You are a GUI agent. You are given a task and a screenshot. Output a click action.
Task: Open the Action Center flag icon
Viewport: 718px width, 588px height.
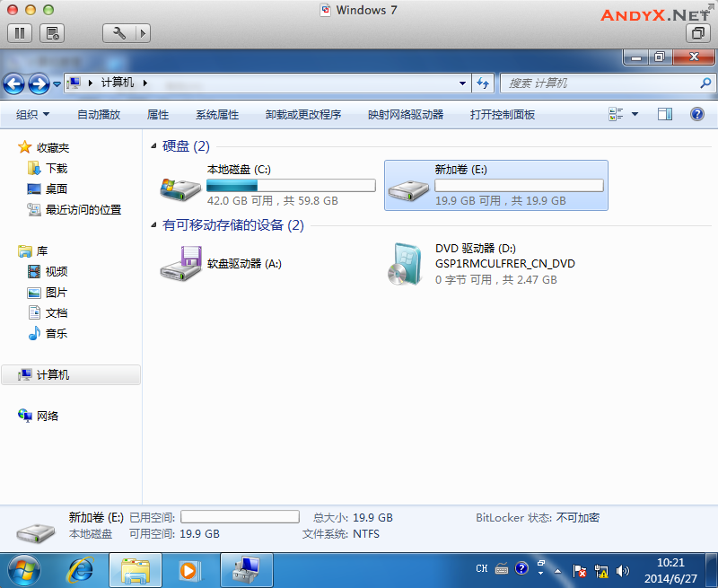pyautogui.click(x=579, y=571)
